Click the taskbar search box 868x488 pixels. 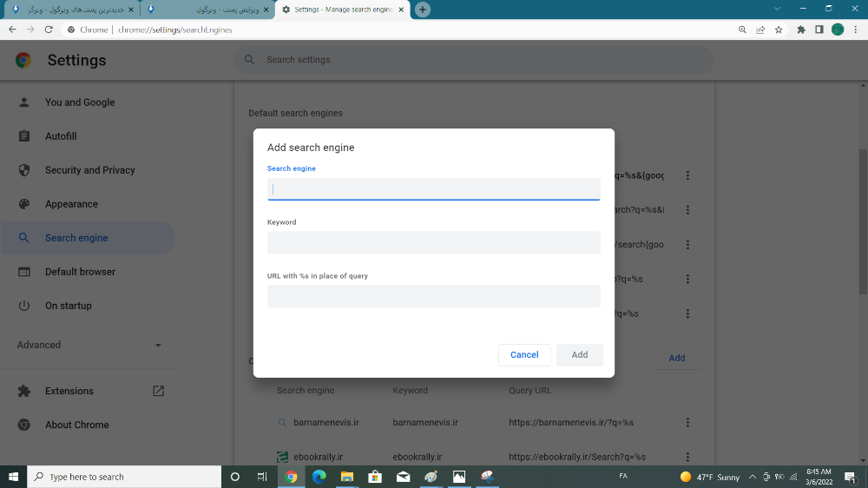tap(124, 477)
